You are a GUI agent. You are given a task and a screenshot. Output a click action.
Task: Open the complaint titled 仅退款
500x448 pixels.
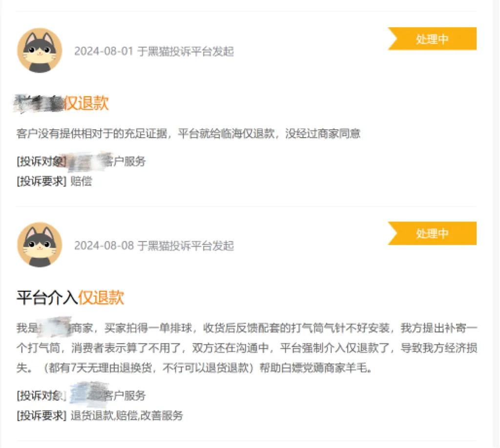point(61,103)
